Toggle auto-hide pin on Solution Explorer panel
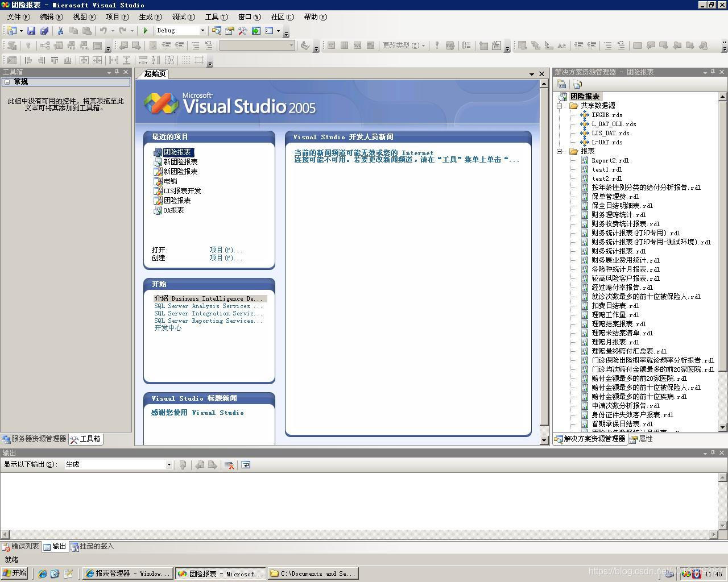The width and height of the screenshot is (728, 582). [x=713, y=72]
